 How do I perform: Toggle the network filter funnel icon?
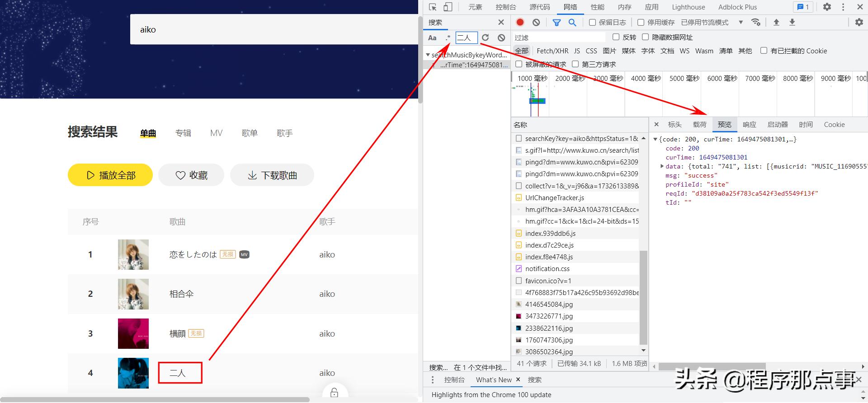[557, 22]
